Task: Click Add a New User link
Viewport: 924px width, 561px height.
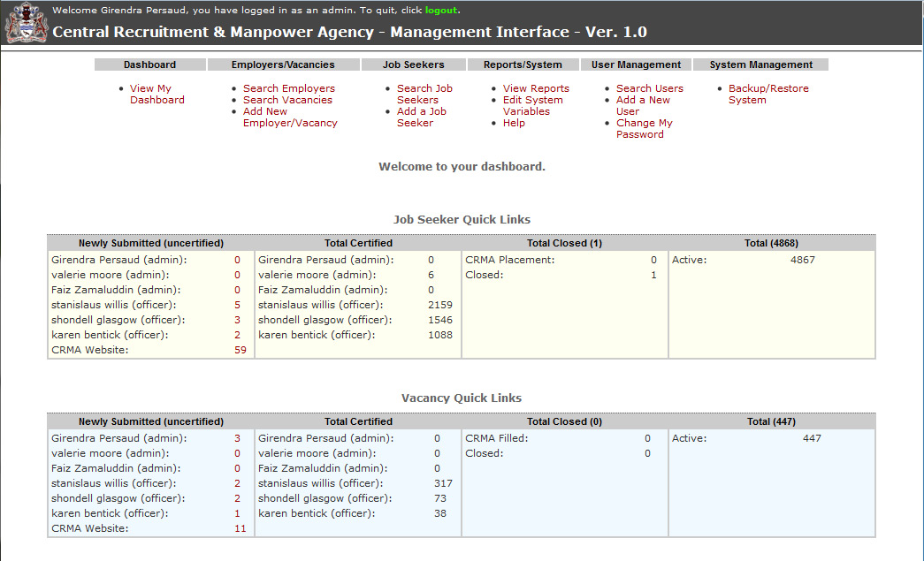Action: click(643, 106)
